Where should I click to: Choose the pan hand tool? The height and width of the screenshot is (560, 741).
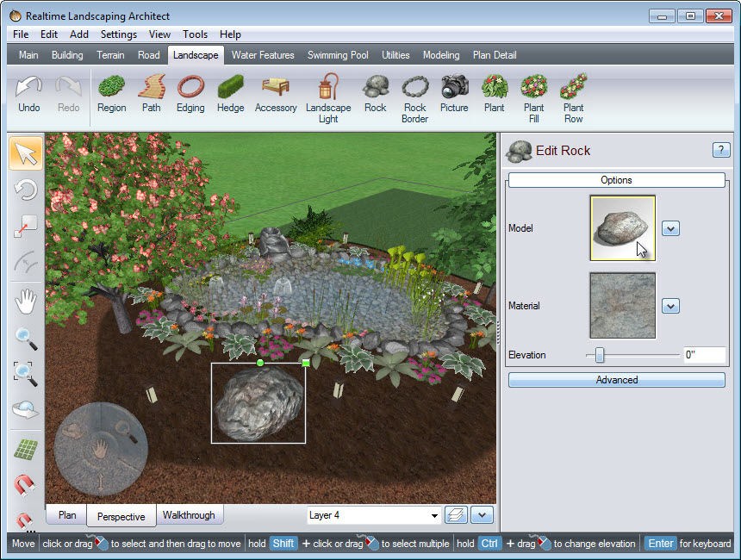[26, 301]
